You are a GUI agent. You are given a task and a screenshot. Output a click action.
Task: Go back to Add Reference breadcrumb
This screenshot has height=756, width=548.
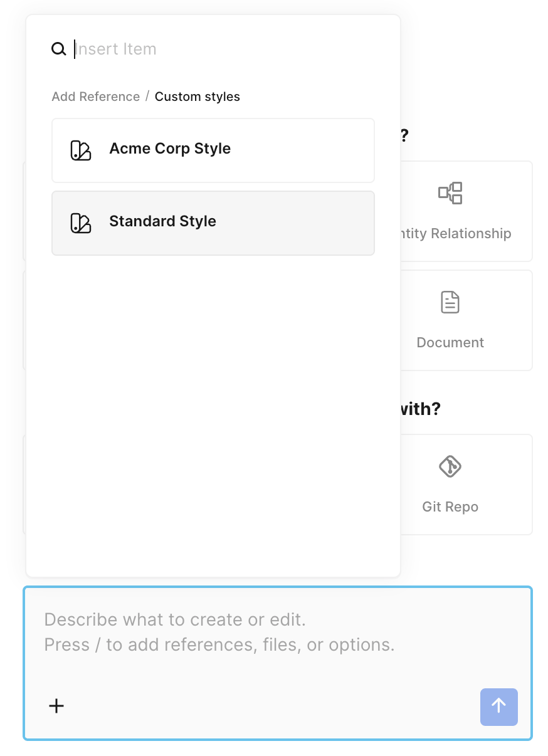pos(96,97)
